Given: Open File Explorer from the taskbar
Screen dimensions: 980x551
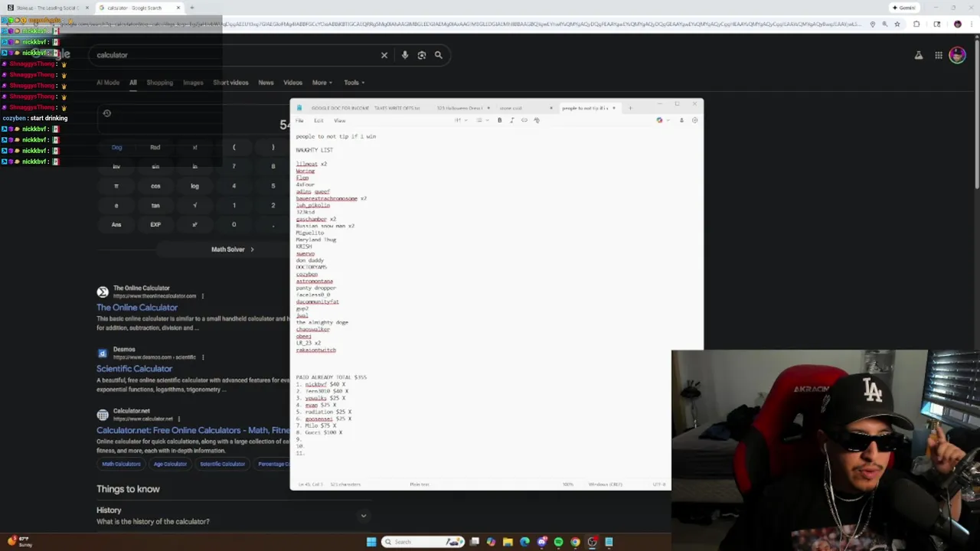Looking at the screenshot, I should pyautogui.click(x=508, y=542).
